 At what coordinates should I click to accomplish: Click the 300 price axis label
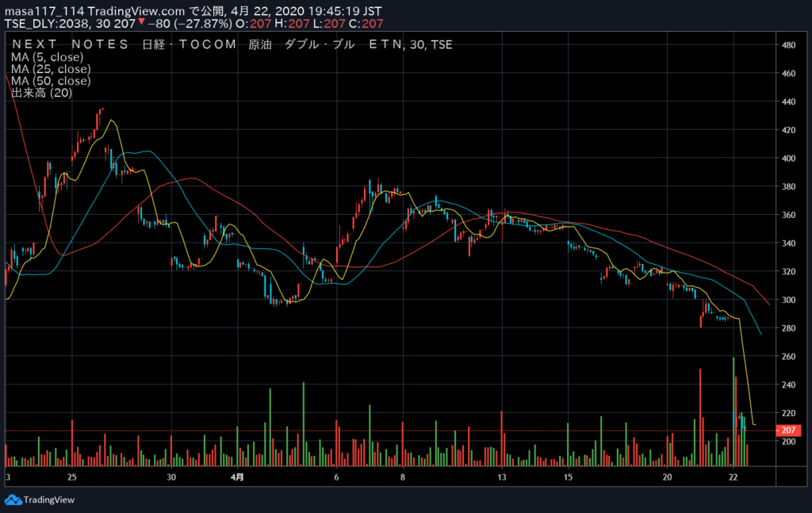click(x=788, y=300)
